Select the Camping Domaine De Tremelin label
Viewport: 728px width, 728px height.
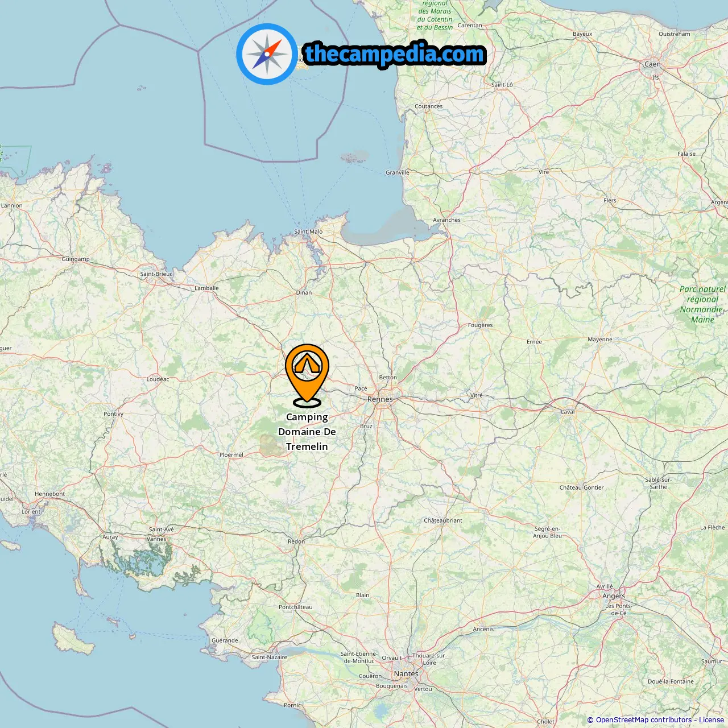307,432
